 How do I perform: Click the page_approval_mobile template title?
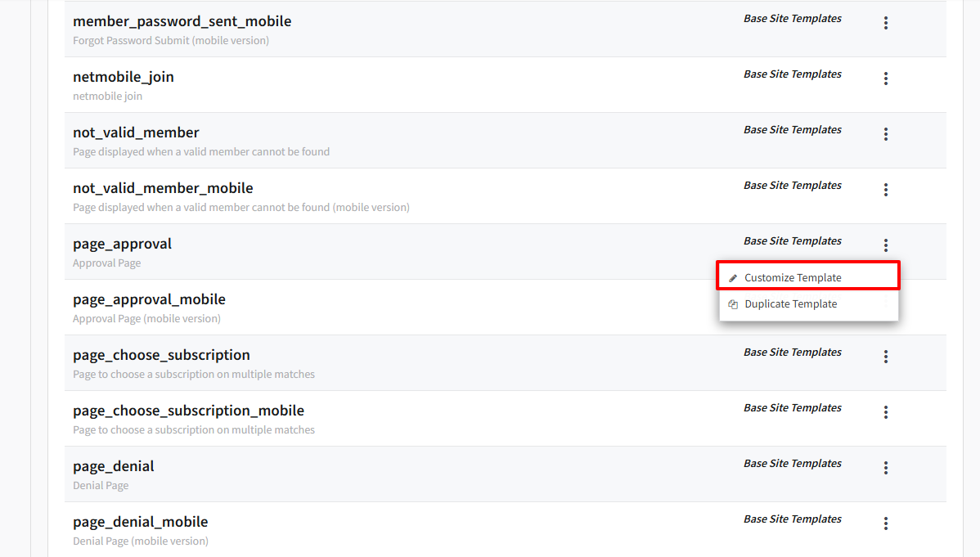pos(149,299)
